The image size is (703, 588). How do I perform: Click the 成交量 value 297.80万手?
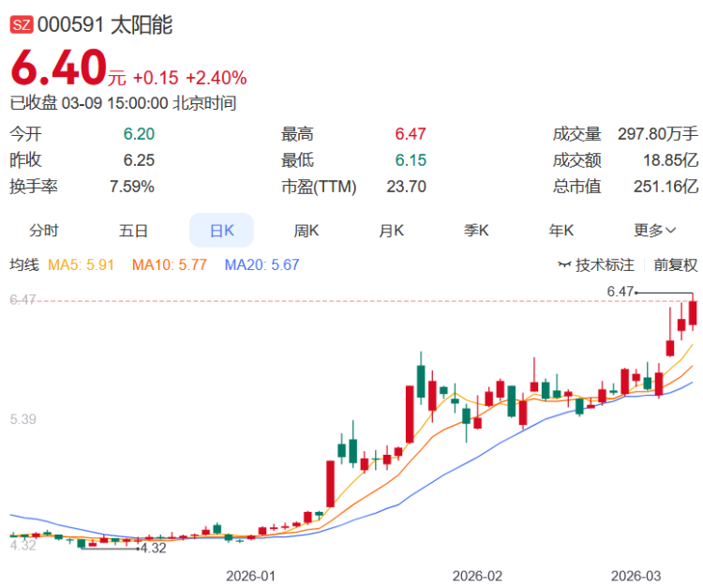[x=658, y=134]
